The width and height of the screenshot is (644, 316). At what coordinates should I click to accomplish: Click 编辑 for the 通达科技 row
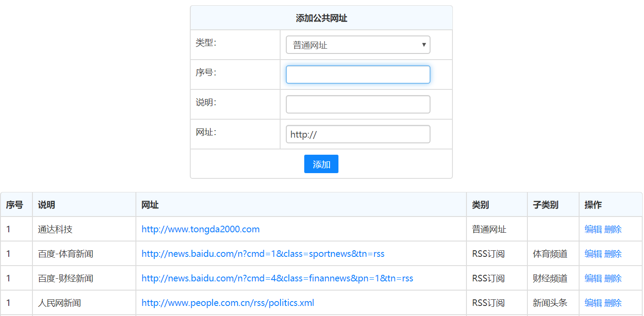tap(593, 229)
